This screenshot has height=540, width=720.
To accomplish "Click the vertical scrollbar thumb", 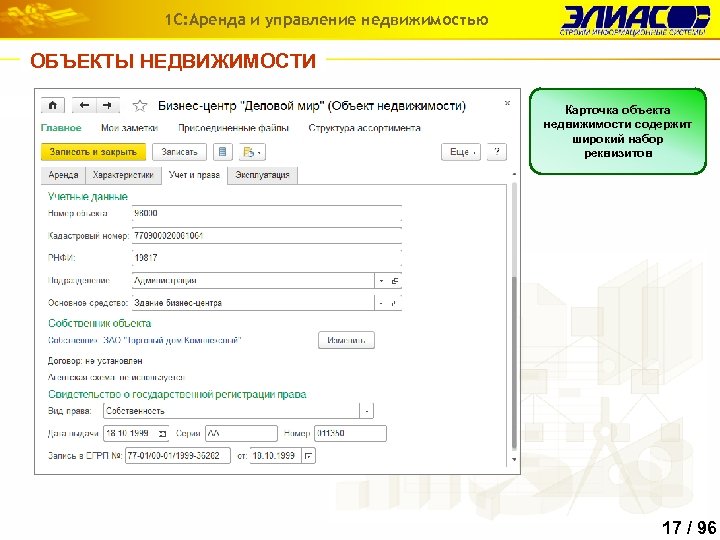I will (x=514, y=363).
